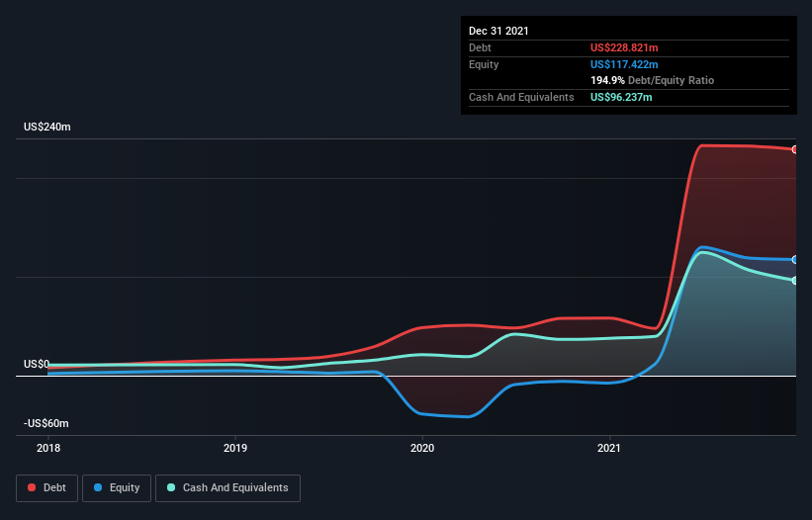This screenshot has height=520, width=812.
Task: Click the 2018 x-axis label
Action: click(x=48, y=448)
